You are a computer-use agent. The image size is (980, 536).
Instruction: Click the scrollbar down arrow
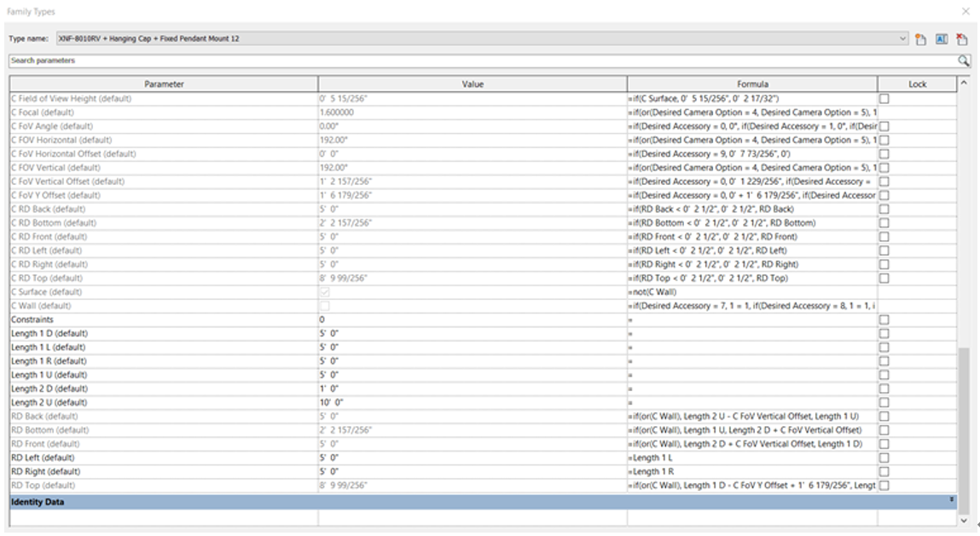tap(964, 520)
